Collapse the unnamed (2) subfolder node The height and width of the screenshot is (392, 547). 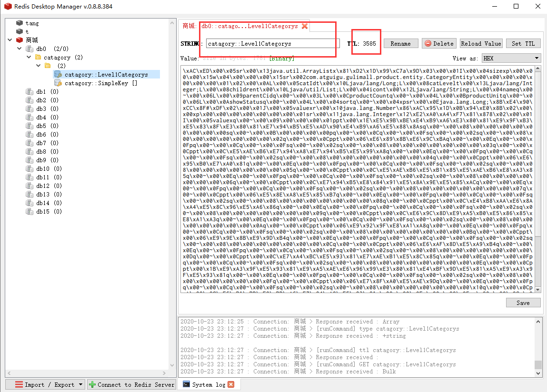pyautogui.click(x=39, y=66)
